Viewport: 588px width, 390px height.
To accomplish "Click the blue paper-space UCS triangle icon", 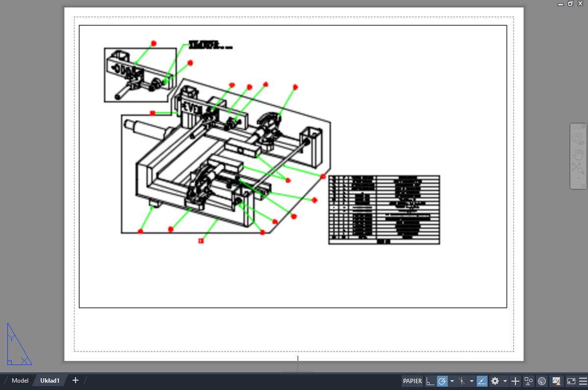I will coord(19,344).
